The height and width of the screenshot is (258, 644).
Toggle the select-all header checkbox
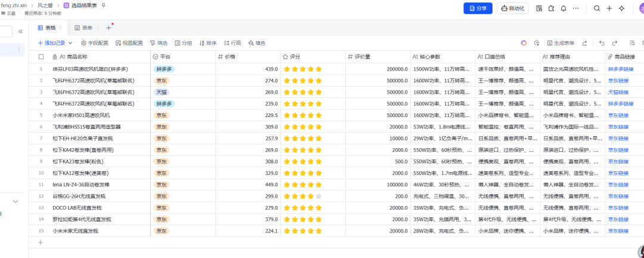click(x=41, y=57)
